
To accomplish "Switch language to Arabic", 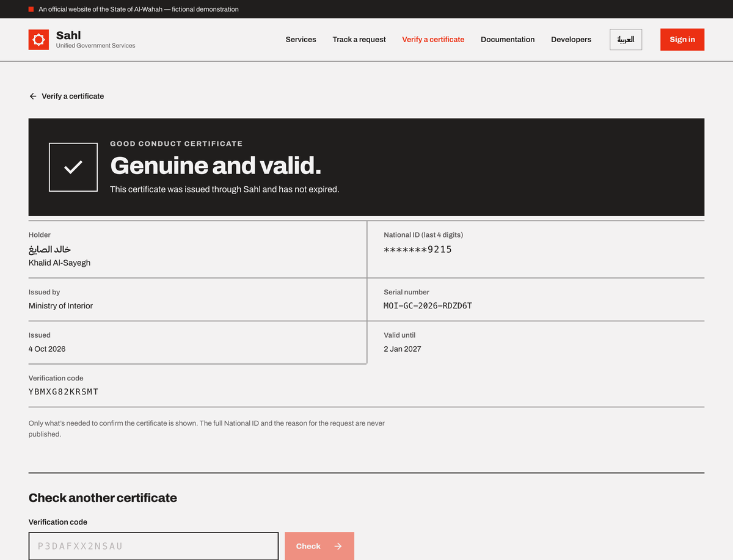I will tap(625, 40).
